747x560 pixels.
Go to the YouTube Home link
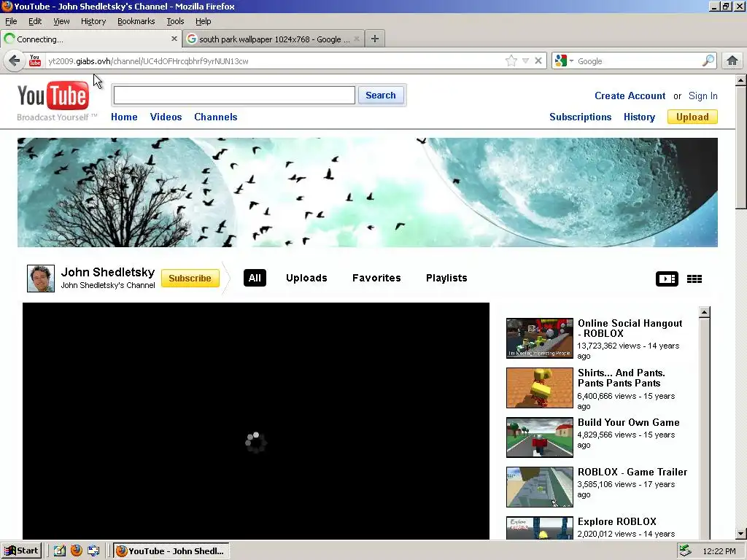[x=124, y=117]
